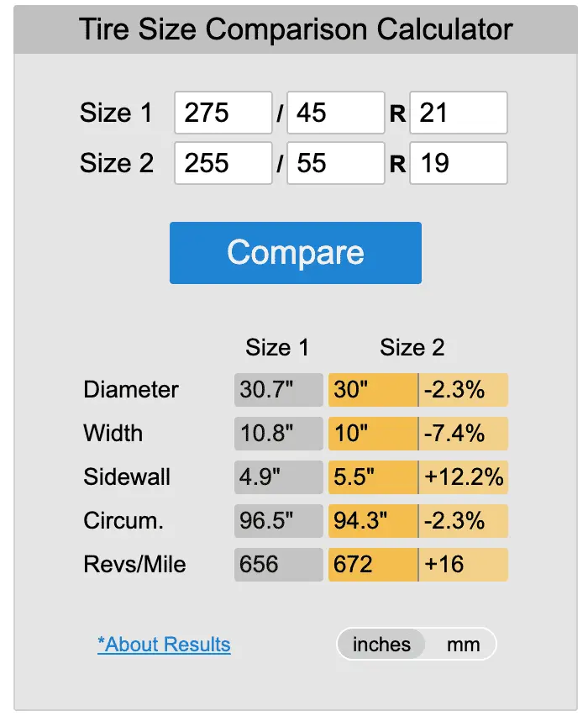This screenshot has height=716, width=588.
Task: Click the Size 2 width field showing 255
Action: 223,163
